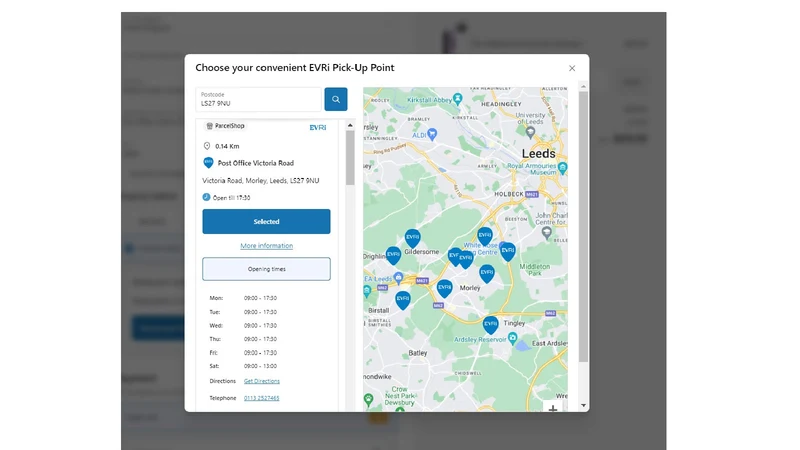Click the ALDI shopping cart icon on the map
800x450 pixels.
point(432,135)
